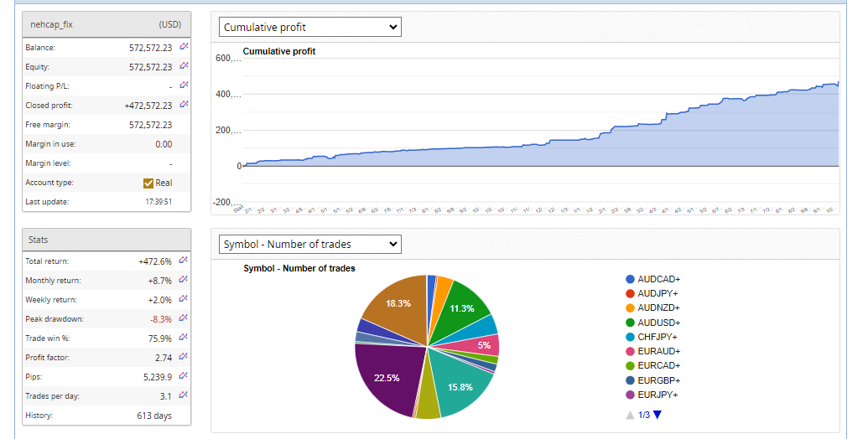Open Symbol - Number of trades dropdown
The width and height of the screenshot is (868, 439).
pyautogui.click(x=310, y=245)
